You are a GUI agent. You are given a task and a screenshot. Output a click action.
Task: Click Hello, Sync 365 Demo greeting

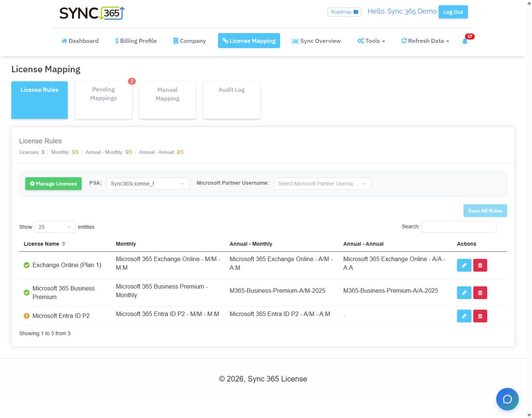(x=402, y=11)
